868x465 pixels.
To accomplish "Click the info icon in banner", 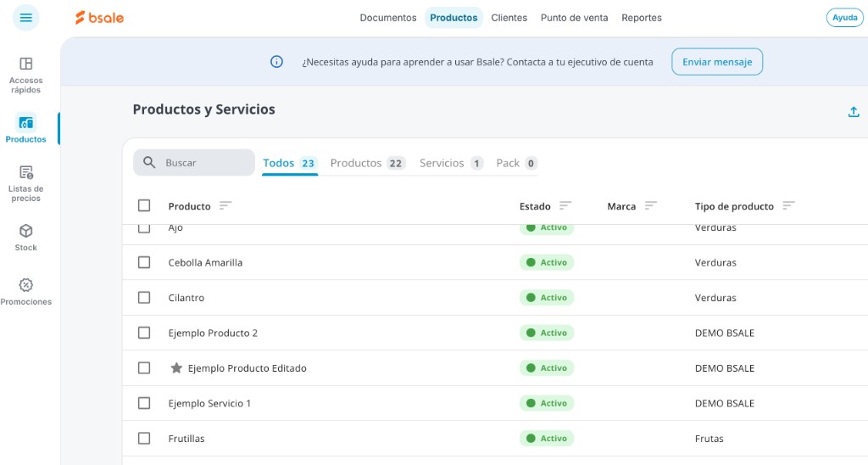I will pyautogui.click(x=277, y=62).
